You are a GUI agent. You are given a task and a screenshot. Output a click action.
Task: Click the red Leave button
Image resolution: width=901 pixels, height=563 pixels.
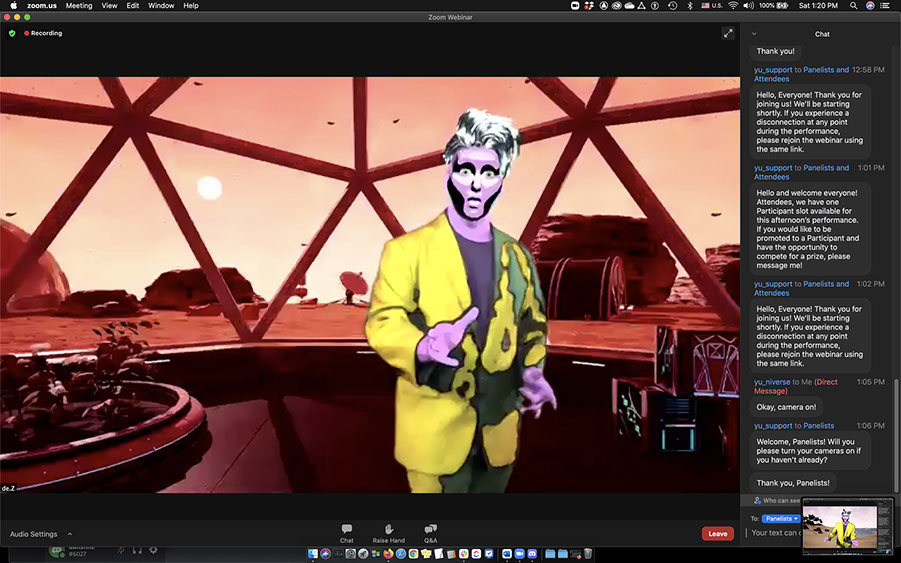(717, 534)
